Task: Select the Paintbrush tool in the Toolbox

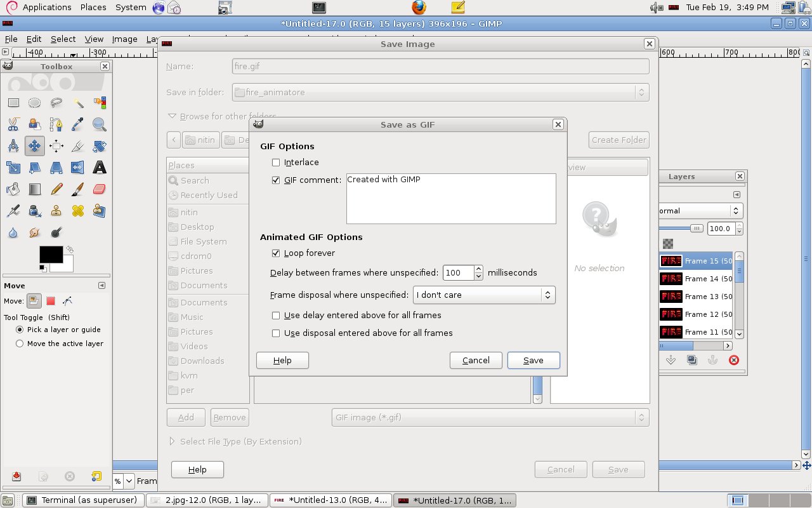Action: pos(77,189)
